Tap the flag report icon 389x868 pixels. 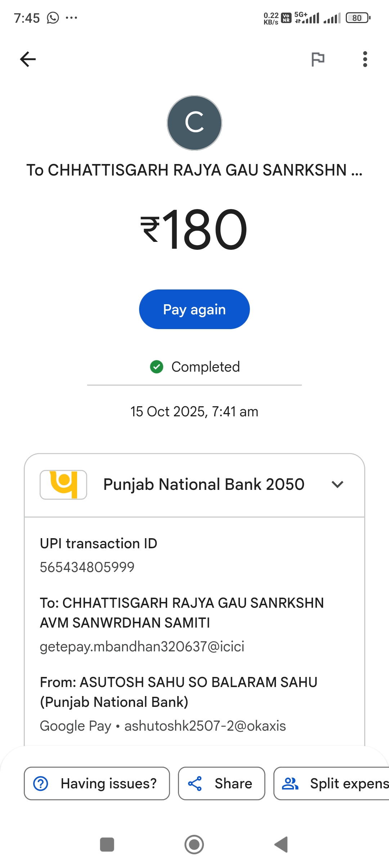pyautogui.click(x=318, y=59)
